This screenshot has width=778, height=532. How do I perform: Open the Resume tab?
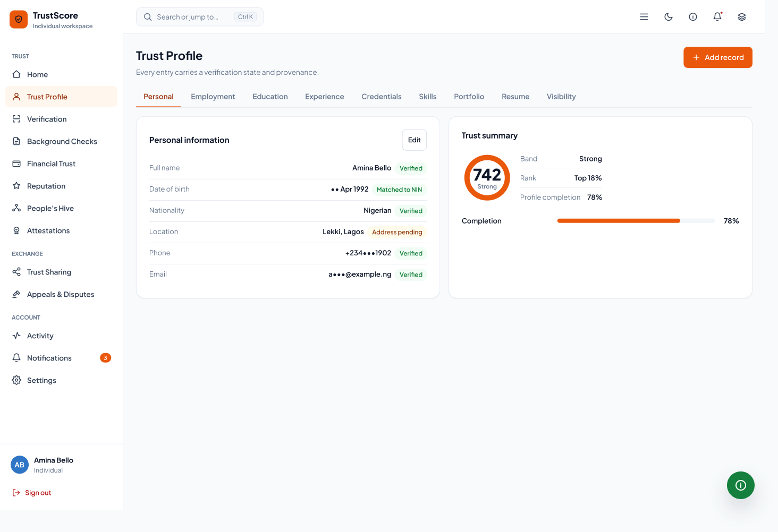pyautogui.click(x=515, y=97)
